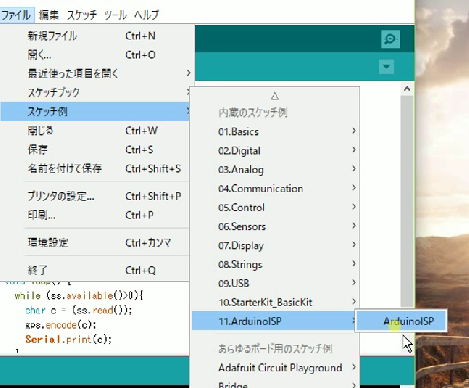Open the ツール menu

[x=115, y=15]
